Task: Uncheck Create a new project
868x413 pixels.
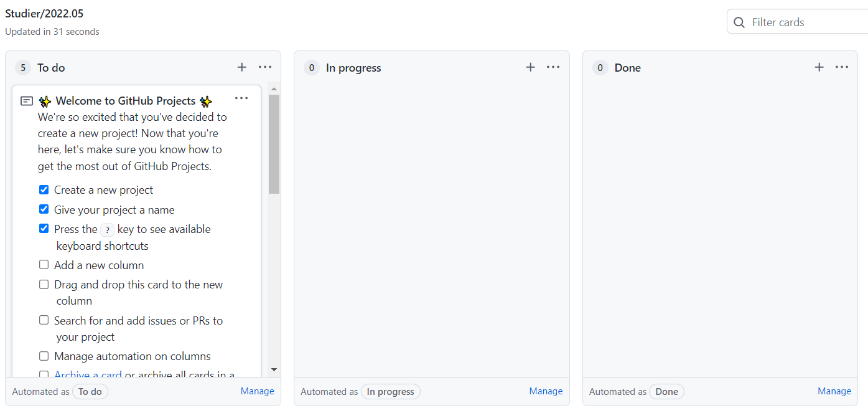Action: (x=44, y=189)
